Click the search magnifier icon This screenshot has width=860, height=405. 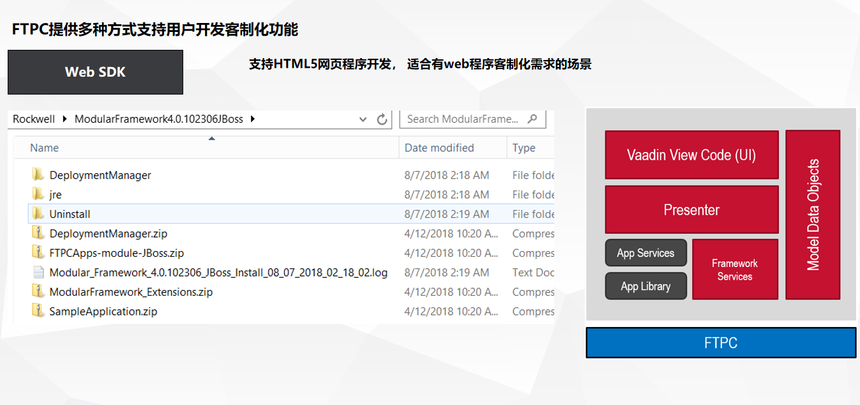click(x=531, y=119)
